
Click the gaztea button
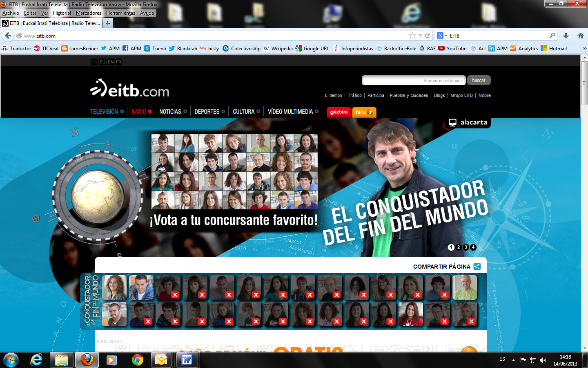[339, 112]
